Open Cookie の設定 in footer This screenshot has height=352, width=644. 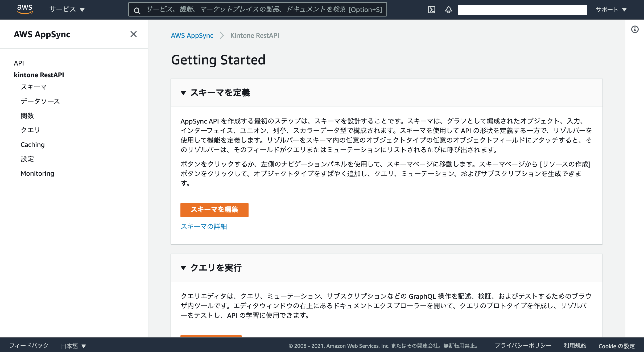pos(616,346)
